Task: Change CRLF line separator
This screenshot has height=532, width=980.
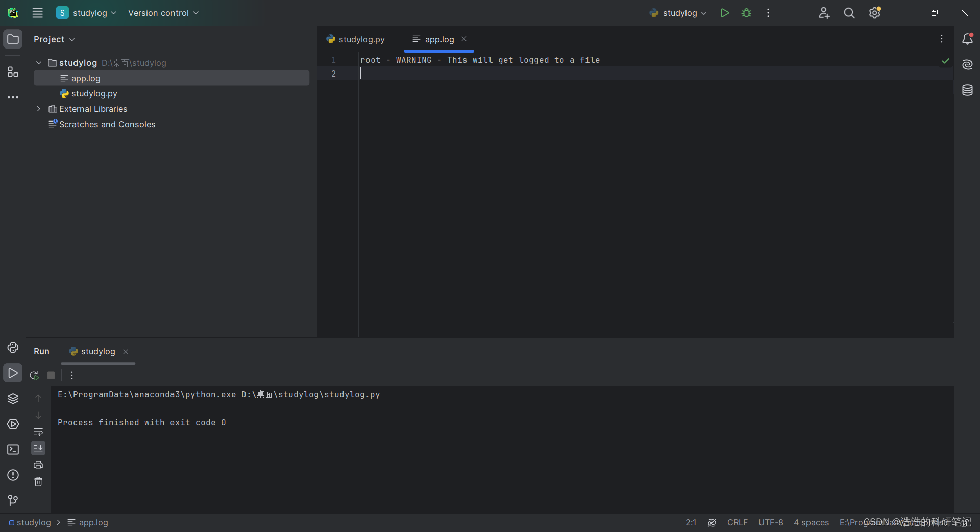Action: point(737,522)
